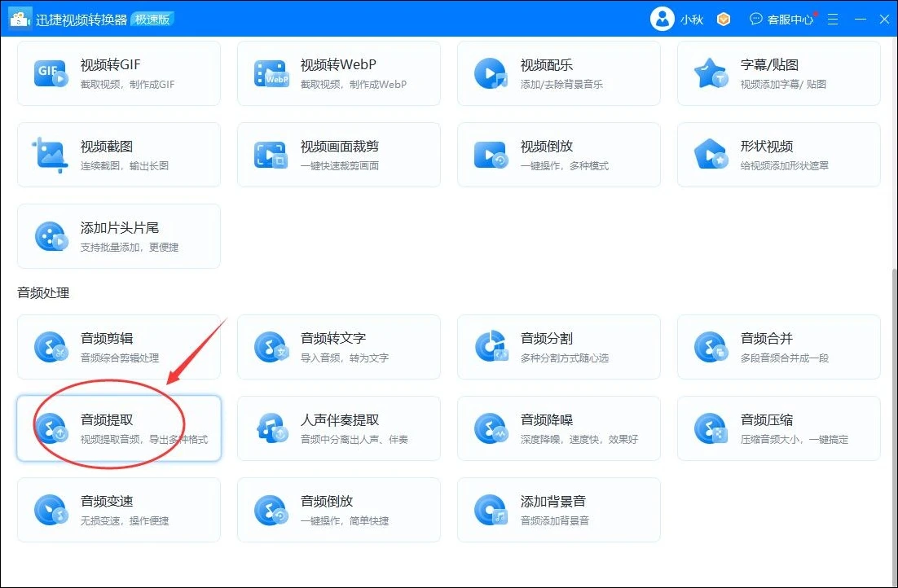
Task: Select the 视频截图 screenshot tool
Action: coord(118,155)
